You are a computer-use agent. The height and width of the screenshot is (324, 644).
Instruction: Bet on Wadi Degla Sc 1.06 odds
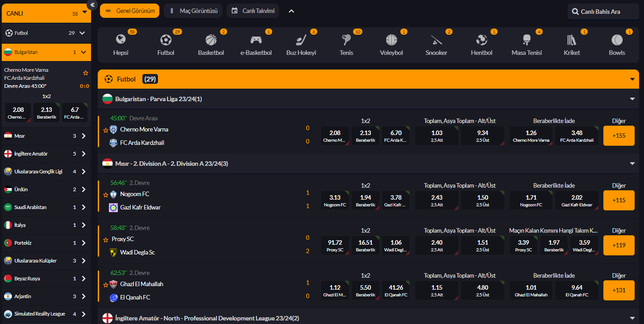(x=396, y=246)
